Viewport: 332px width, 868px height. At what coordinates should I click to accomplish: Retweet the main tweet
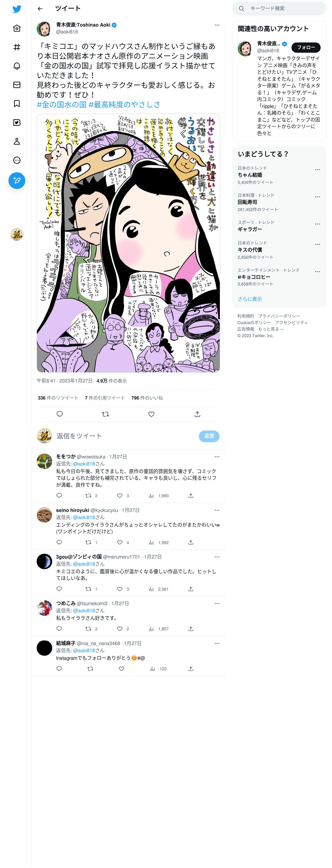pos(106,414)
